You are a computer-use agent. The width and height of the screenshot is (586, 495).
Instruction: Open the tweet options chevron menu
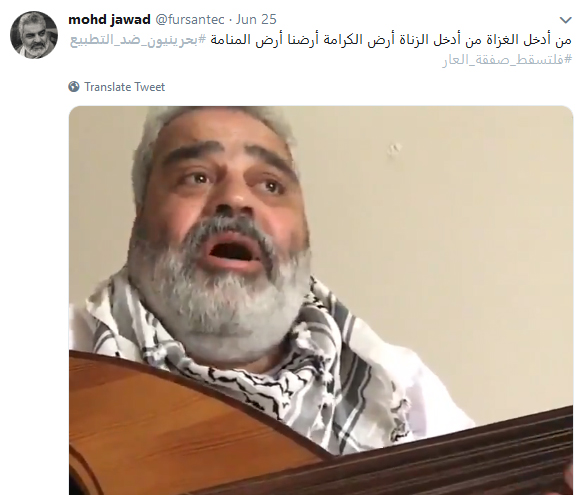click(565, 20)
